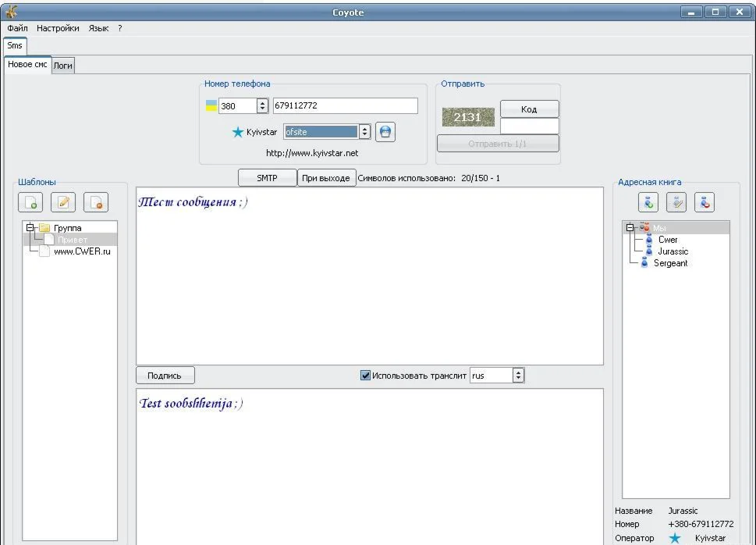Click the 'Код' button
This screenshot has width=756, height=545.
[529, 109]
